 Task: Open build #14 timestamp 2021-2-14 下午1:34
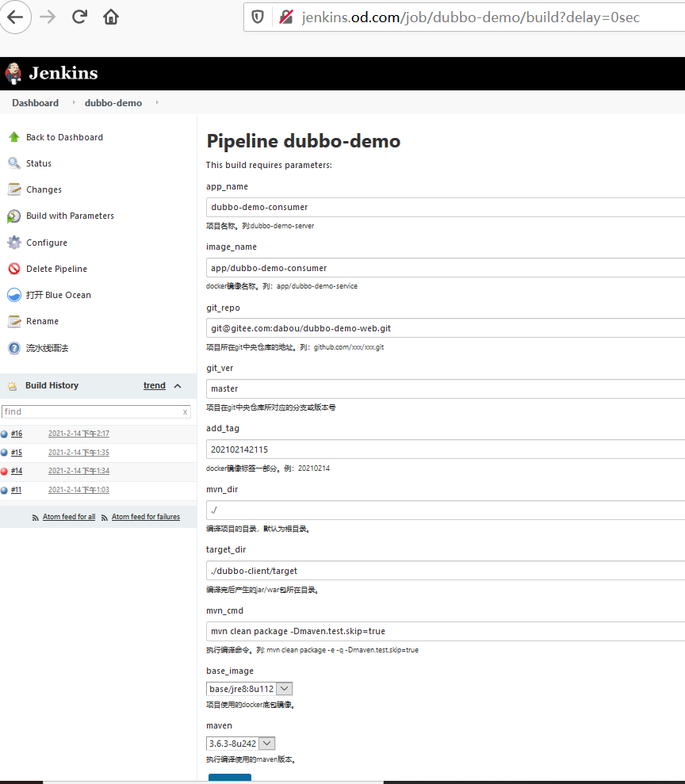point(78,471)
